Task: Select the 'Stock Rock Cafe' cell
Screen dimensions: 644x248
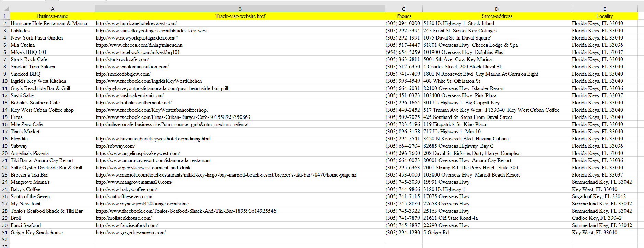Action: (x=52, y=59)
